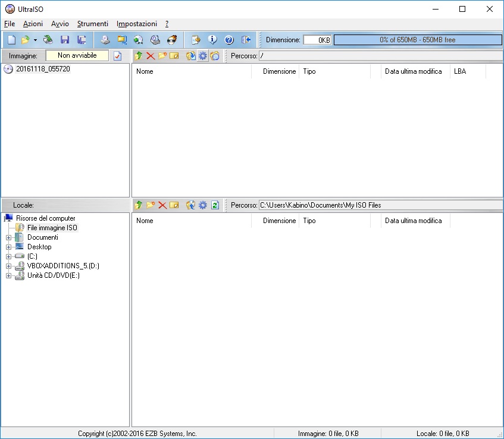Image resolution: width=504 pixels, height=439 pixels.
Task: Click the red X delete icon in image toolbar
Action: pyautogui.click(x=151, y=56)
